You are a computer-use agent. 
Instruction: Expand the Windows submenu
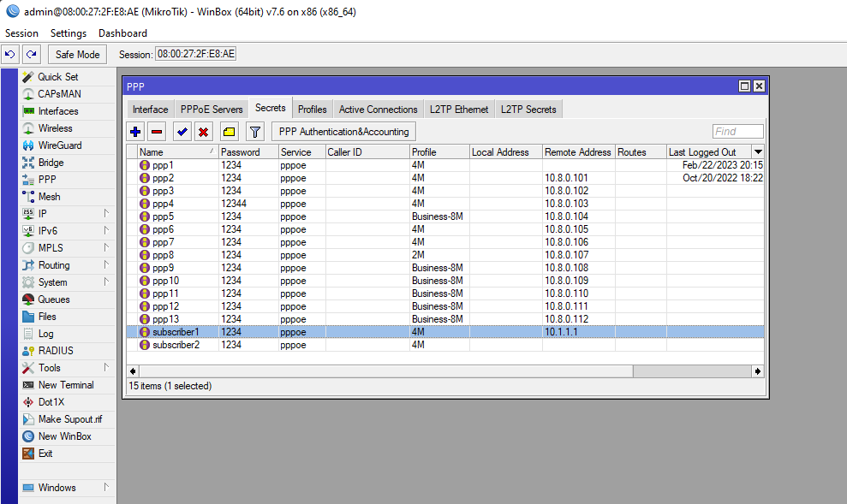(x=68, y=488)
